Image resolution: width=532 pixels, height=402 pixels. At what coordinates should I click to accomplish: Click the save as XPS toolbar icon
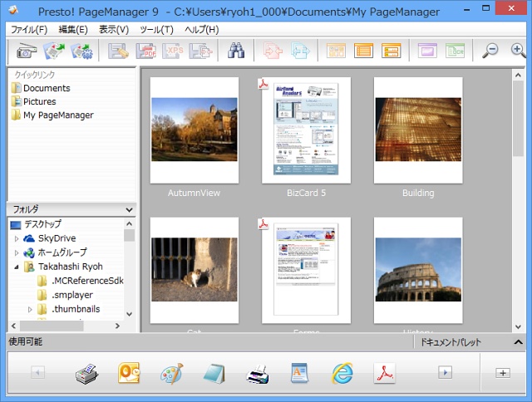(173, 51)
